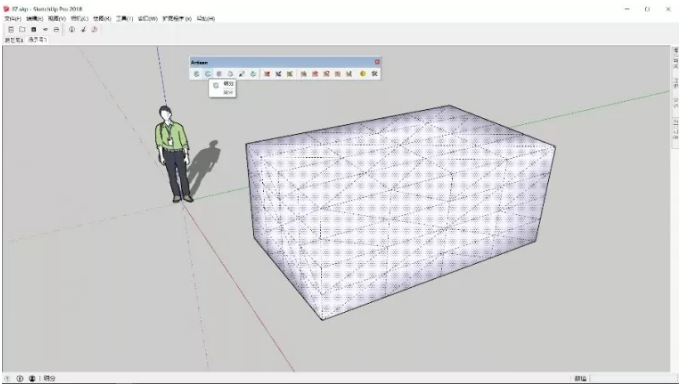Open the 视图(V) menu

point(57,19)
